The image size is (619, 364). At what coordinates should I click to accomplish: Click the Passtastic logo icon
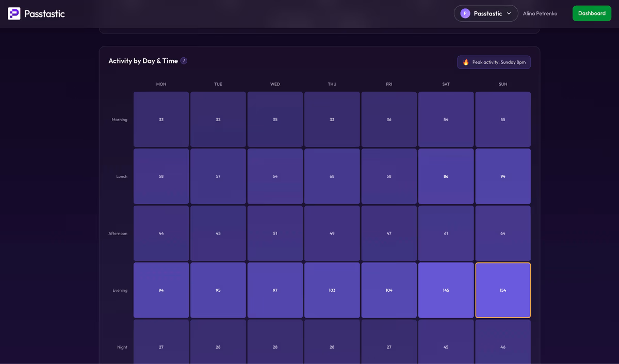[x=14, y=13]
